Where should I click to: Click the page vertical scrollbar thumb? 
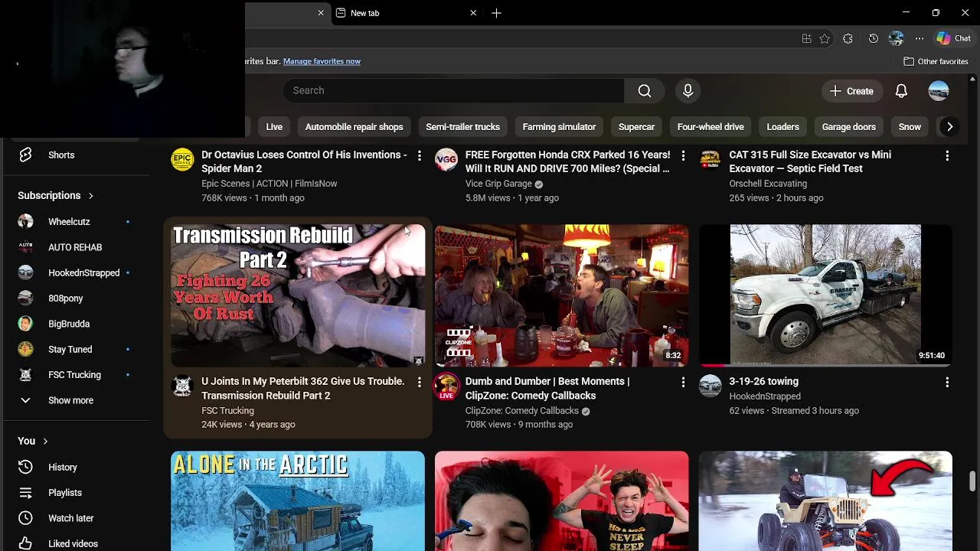click(x=973, y=481)
